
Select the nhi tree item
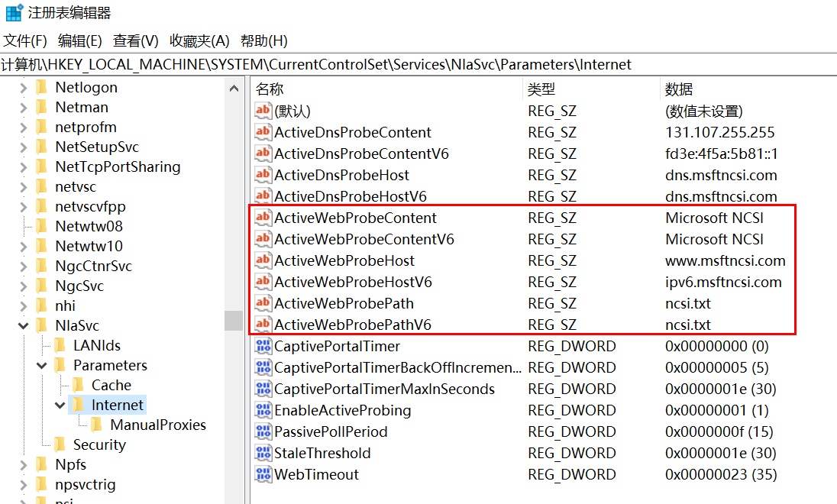point(65,305)
